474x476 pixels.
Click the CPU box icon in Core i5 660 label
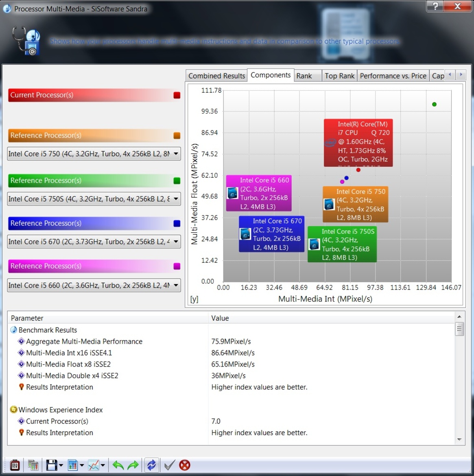[233, 193]
